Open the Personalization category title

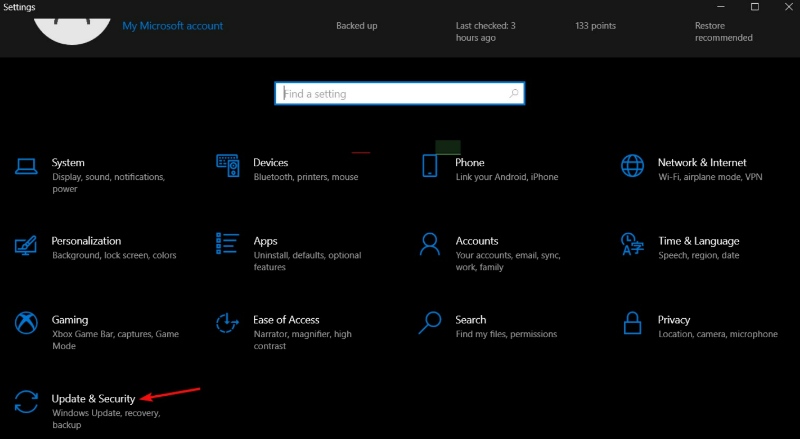click(86, 241)
